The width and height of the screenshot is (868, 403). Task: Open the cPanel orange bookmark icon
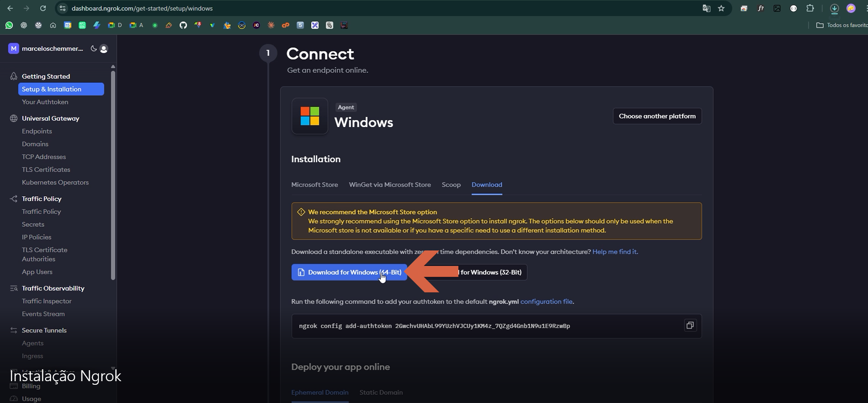pyautogui.click(x=286, y=26)
